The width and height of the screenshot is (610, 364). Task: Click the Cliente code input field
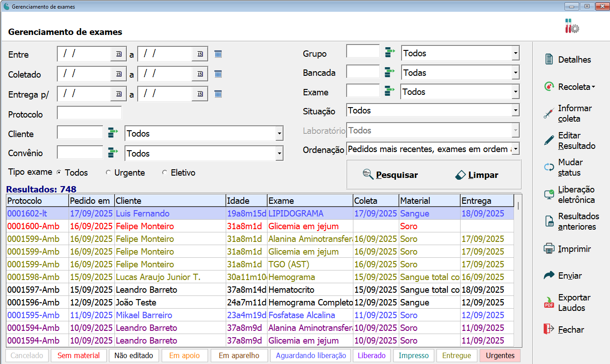[80, 133]
